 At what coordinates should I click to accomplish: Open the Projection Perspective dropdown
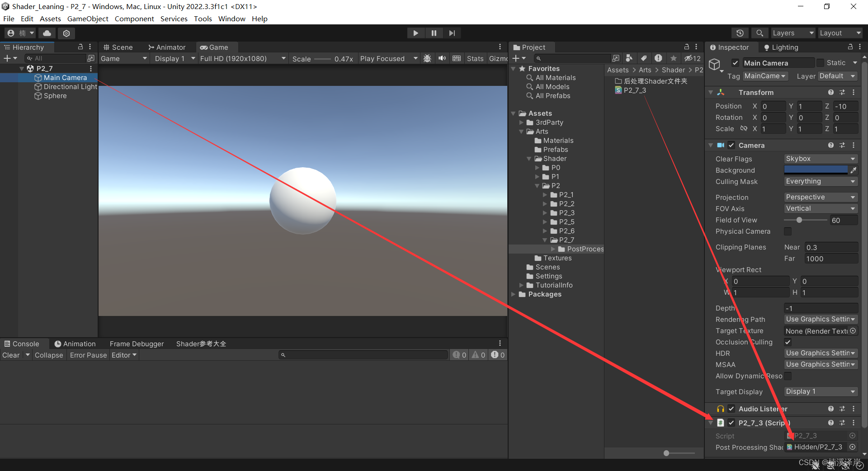820,197
